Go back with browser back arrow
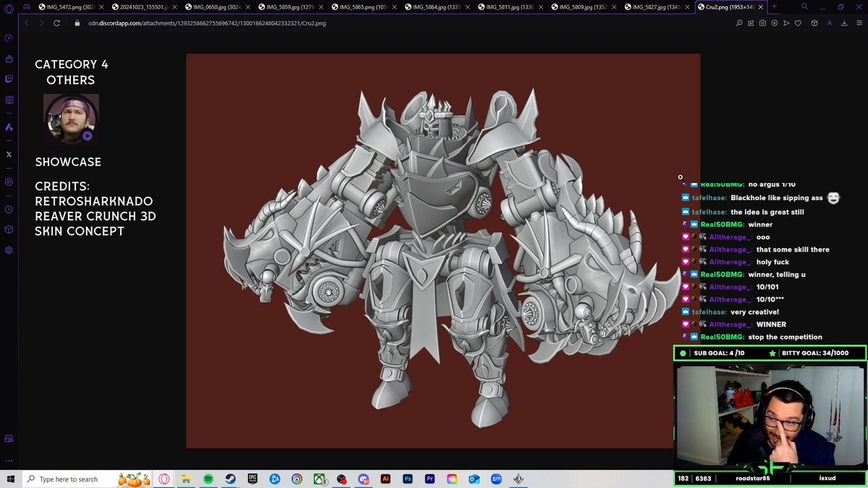 [x=27, y=22]
